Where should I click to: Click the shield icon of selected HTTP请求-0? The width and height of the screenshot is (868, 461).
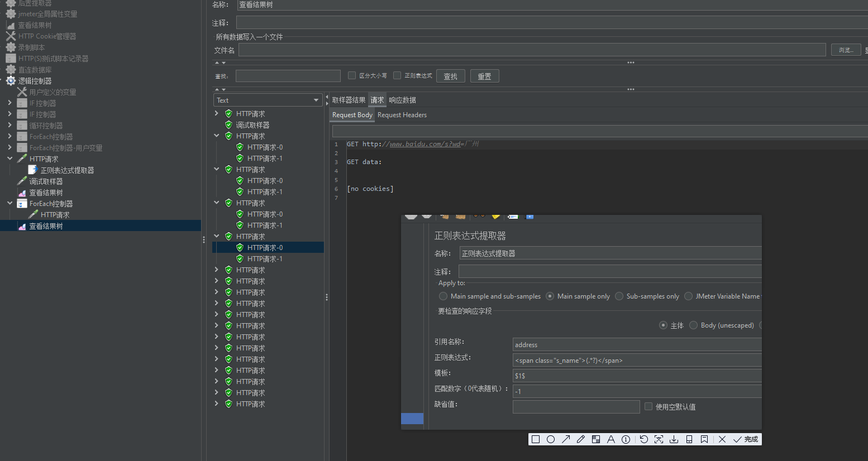pos(240,247)
